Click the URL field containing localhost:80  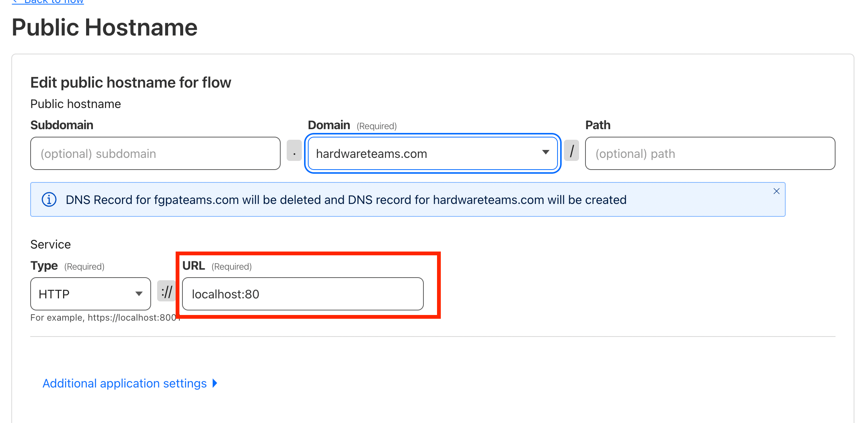point(303,294)
